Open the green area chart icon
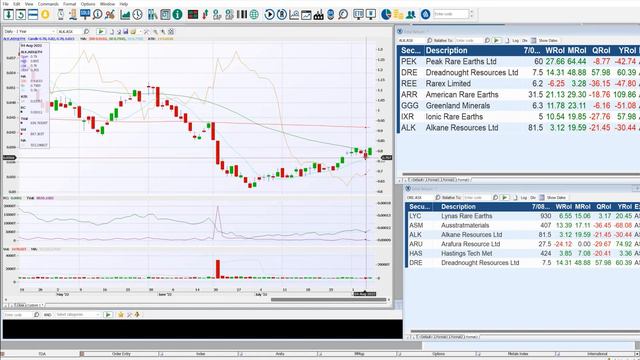The image size is (640, 360). (x=125, y=15)
